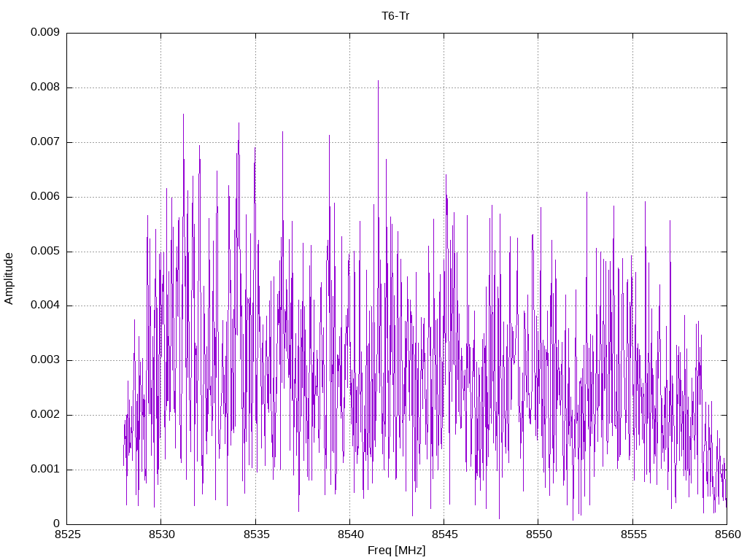747x560 pixels.
Task: Click the 0.004 y-axis tick label
Action: 45,306
